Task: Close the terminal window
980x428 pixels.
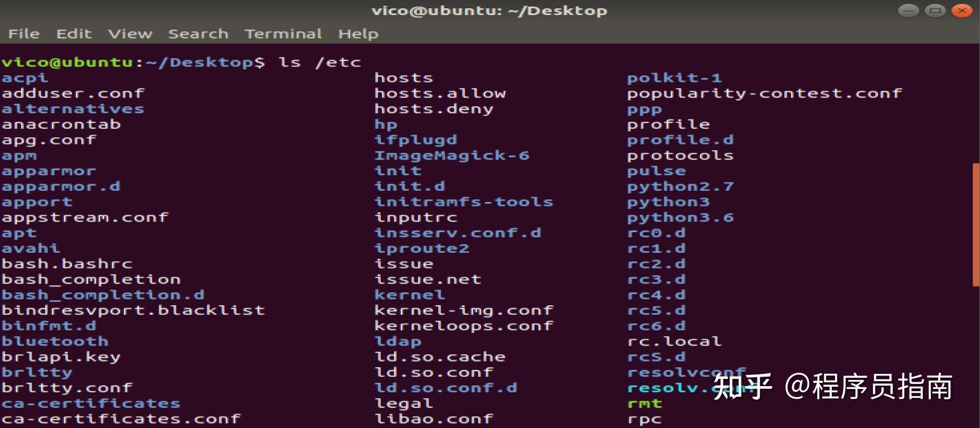Action: tap(962, 11)
